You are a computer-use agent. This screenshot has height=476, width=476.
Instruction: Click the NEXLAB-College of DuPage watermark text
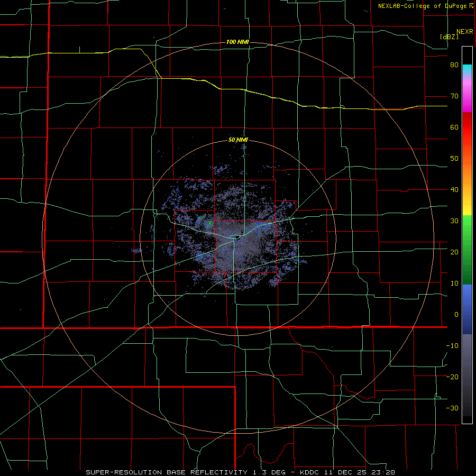tap(426, 6)
